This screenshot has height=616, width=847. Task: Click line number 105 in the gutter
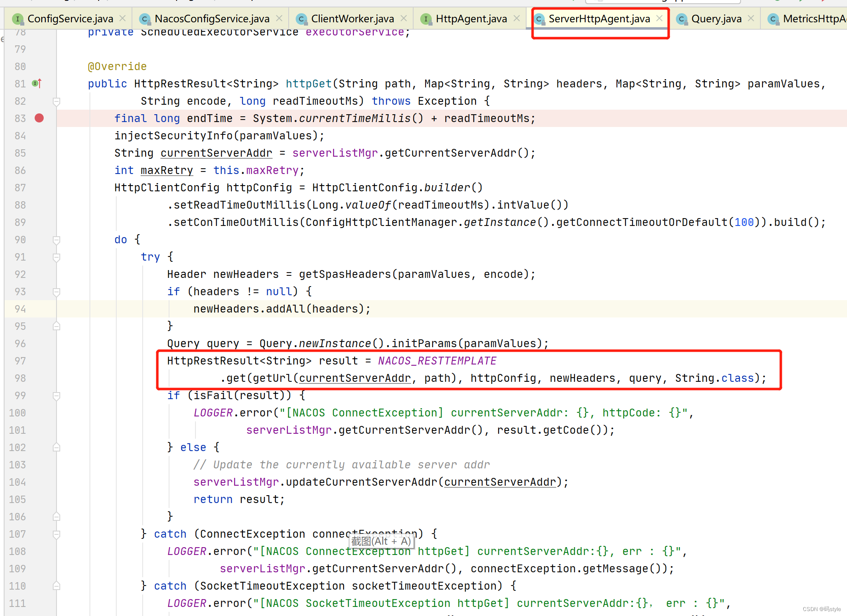17,499
